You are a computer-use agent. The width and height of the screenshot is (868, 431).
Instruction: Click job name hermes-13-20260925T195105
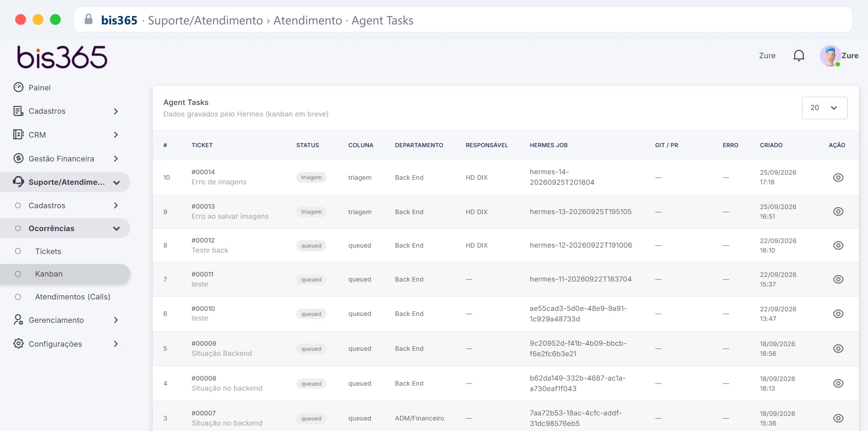coord(581,212)
